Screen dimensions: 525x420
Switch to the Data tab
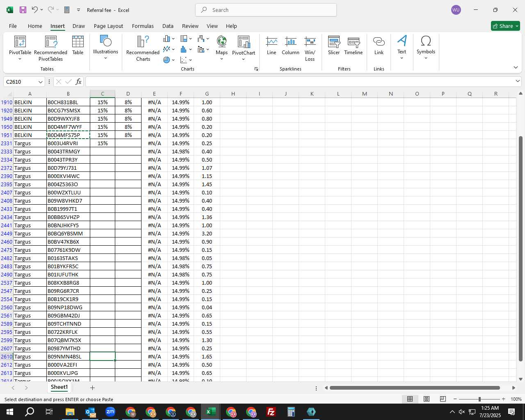coord(168,26)
